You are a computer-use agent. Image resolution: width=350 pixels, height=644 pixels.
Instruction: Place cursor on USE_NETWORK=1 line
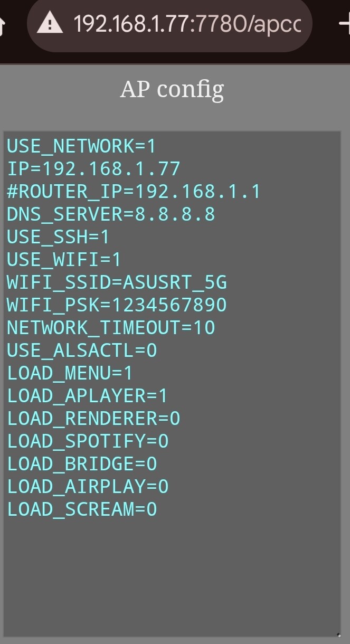[82, 146]
